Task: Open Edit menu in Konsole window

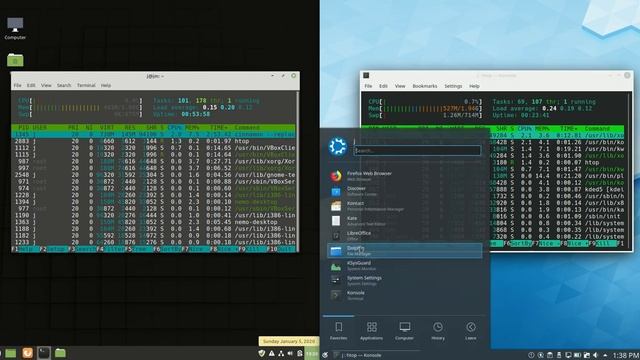Action: click(383, 86)
